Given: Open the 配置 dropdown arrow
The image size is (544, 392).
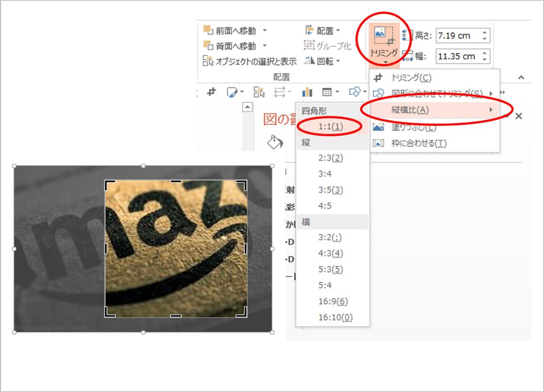Looking at the screenshot, I should pyautogui.click(x=338, y=31).
